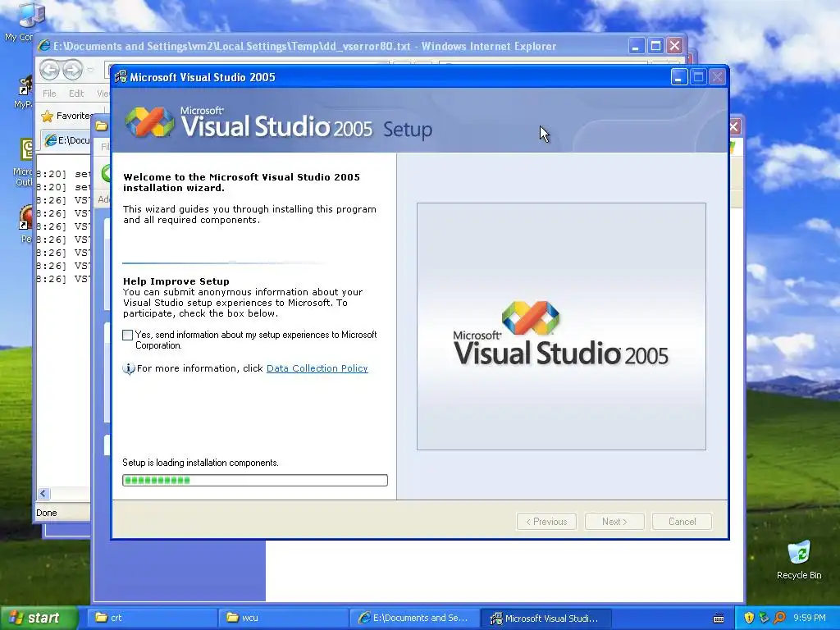Image resolution: width=840 pixels, height=630 pixels.
Task: Click the magnifier icon in system tray
Action: [779, 619]
